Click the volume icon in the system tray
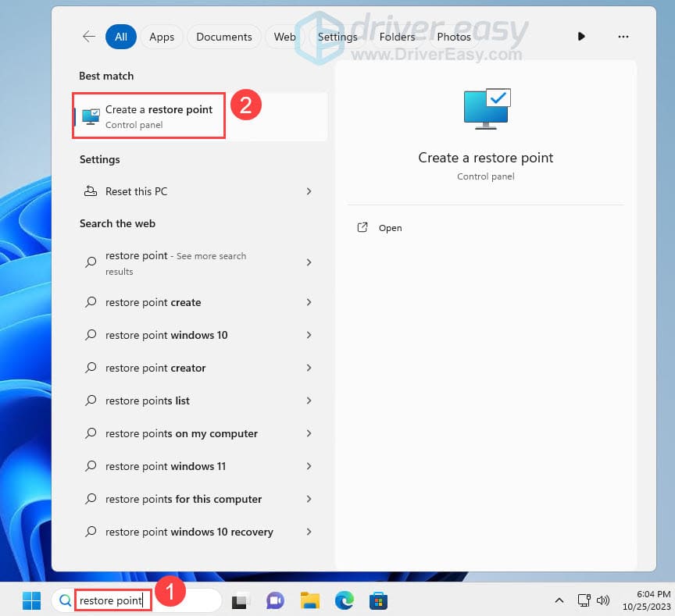Viewport: 675px width, 616px height. pyautogui.click(x=604, y=600)
